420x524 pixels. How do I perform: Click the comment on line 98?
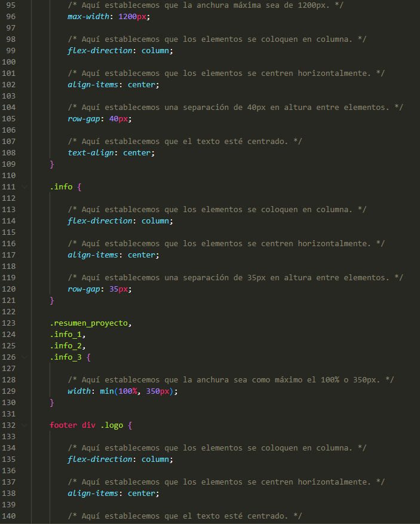click(217, 39)
